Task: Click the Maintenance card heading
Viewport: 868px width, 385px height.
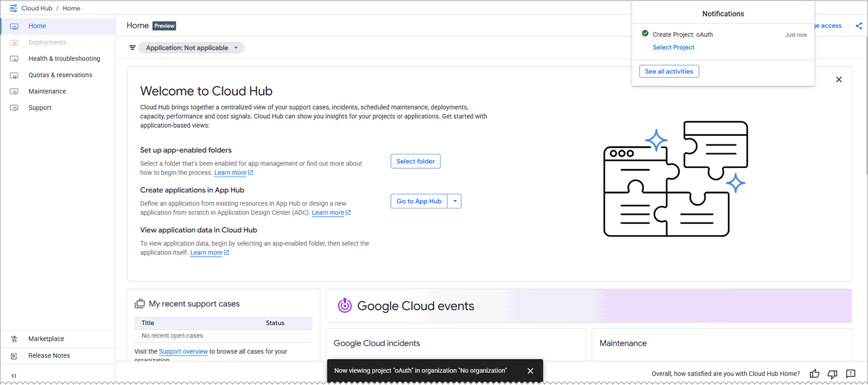Action: coord(623,343)
